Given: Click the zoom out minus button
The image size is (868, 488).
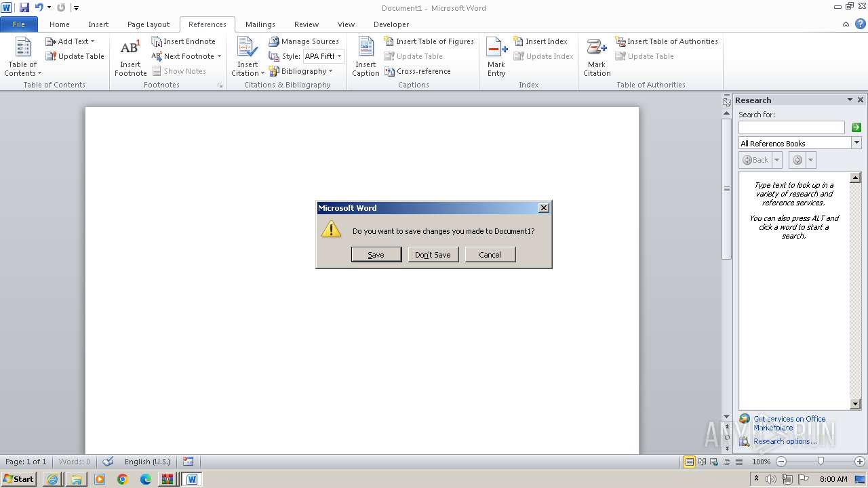Looking at the screenshot, I should pos(781,462).
